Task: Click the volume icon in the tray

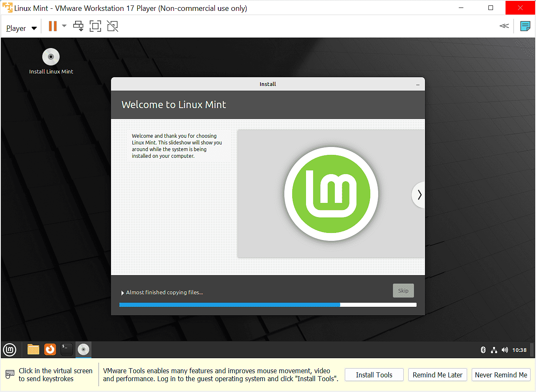Action: [505, 350]
